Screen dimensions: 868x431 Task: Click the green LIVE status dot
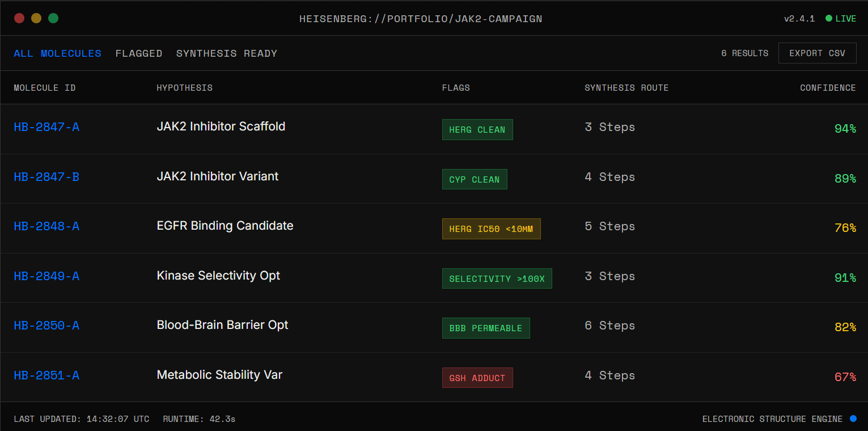[829, 19]
